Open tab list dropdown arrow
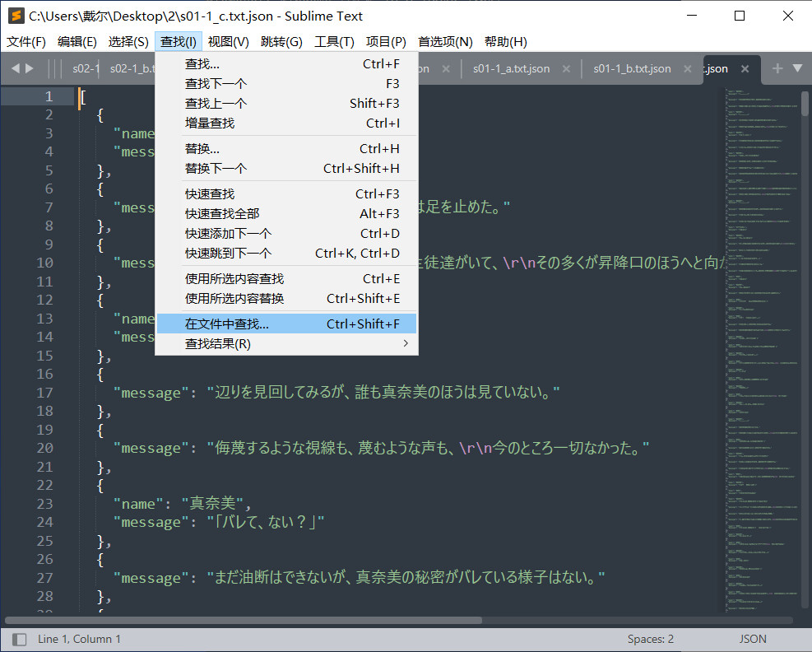This screenshot has width=812, height=652. (797, 68)
